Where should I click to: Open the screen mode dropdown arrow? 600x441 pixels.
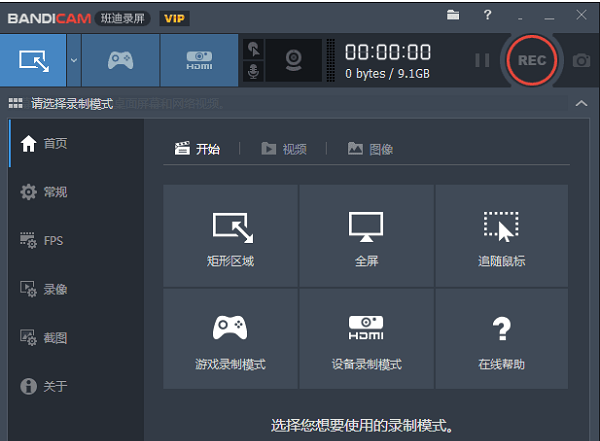(x=74, y=60)
